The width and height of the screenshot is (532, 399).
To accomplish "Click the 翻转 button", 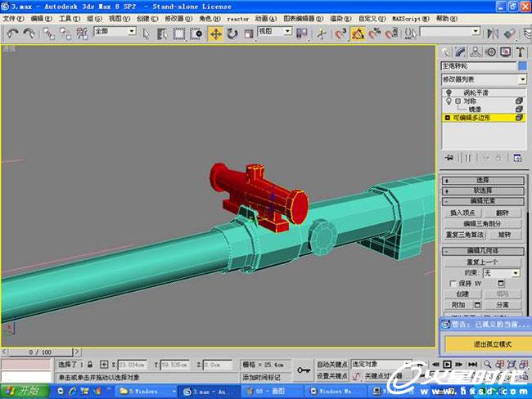I will pos(503,213).
